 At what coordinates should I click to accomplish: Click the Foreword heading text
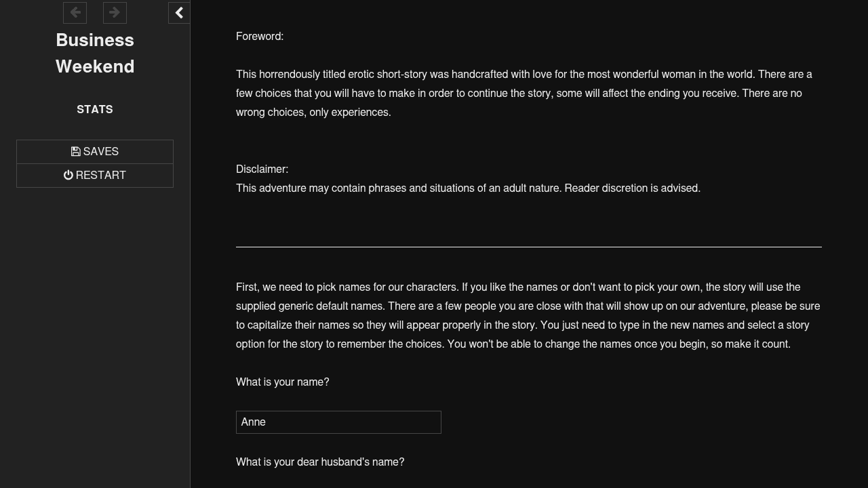coord(260,37)
